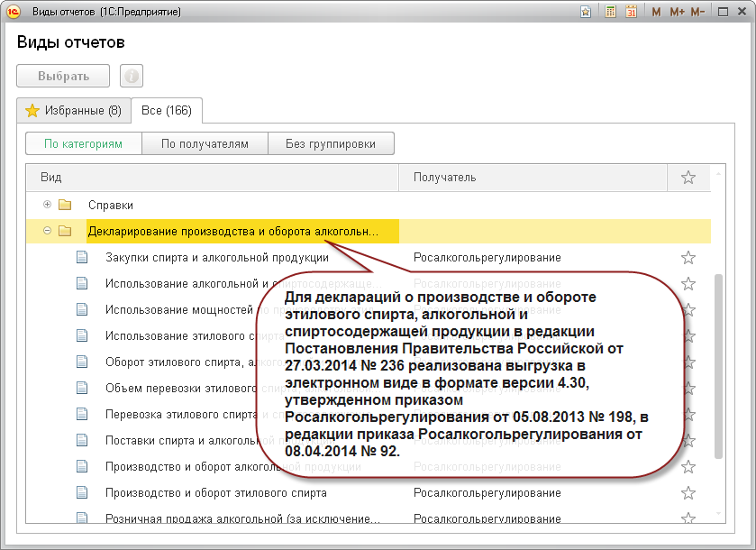756x550 pixels.
Task: Expand the Справки folder
Action: tap(47, 205)
